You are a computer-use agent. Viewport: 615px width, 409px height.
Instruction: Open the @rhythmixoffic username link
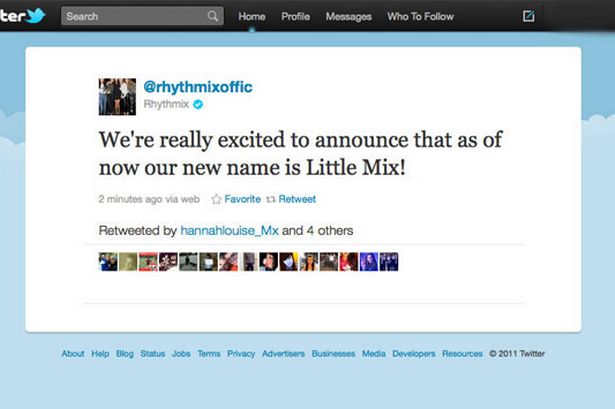(x=198, y=87)
